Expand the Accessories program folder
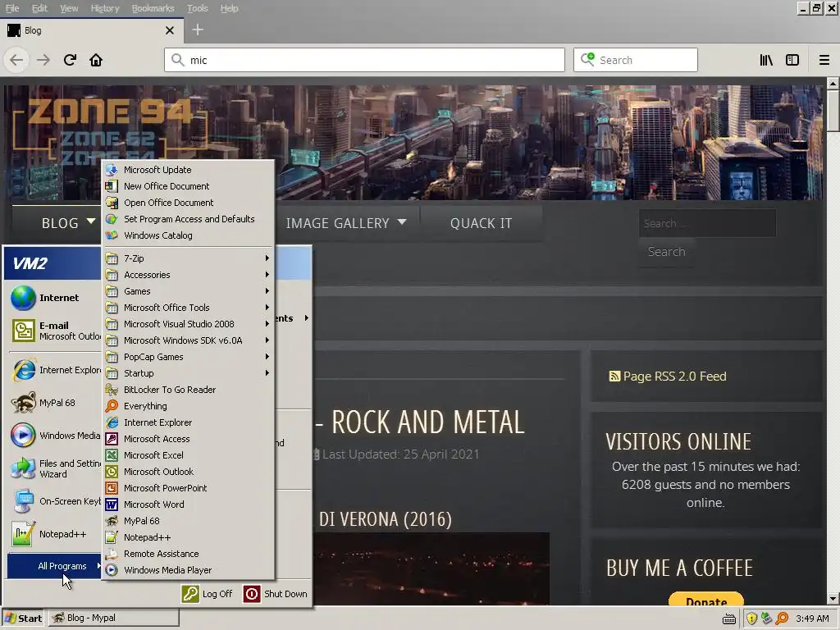 pyautogui.click(x=189, y=275)
